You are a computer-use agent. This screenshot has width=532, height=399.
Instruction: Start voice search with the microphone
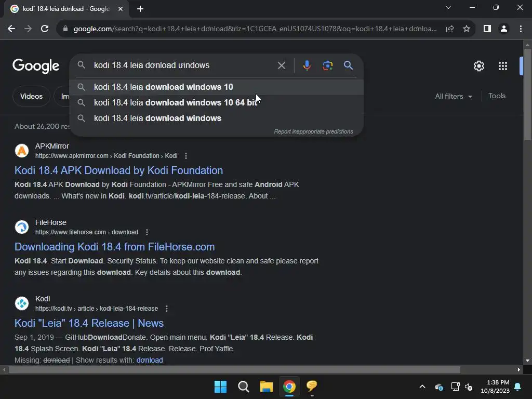coord(307,65)
